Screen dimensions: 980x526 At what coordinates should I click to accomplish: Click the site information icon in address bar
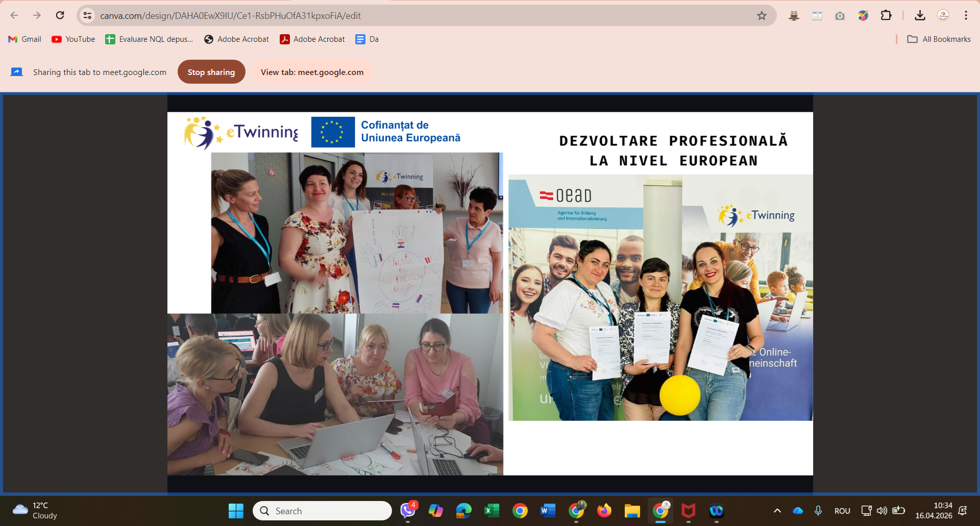[x=88, y=16]
